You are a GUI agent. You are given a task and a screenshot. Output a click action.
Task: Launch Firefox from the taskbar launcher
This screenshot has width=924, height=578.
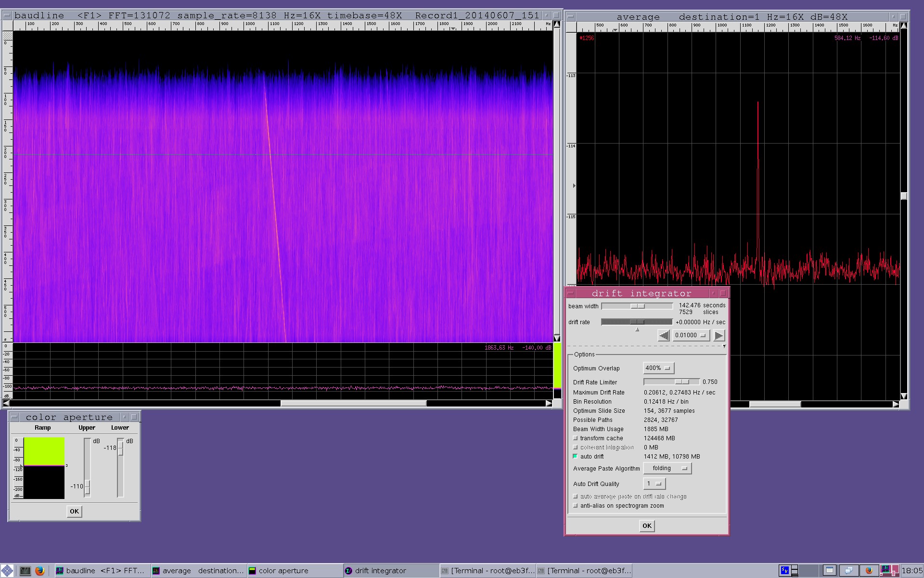point(40,571)
